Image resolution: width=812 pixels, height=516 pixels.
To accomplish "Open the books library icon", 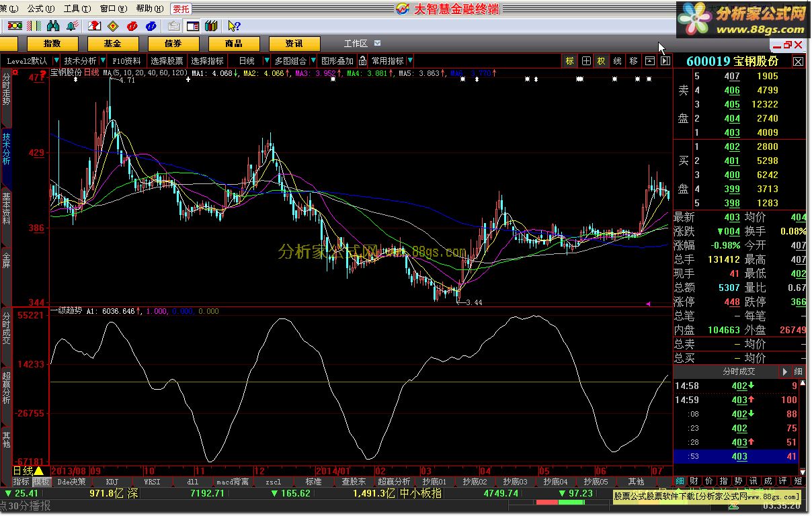I will coord(210,26).
